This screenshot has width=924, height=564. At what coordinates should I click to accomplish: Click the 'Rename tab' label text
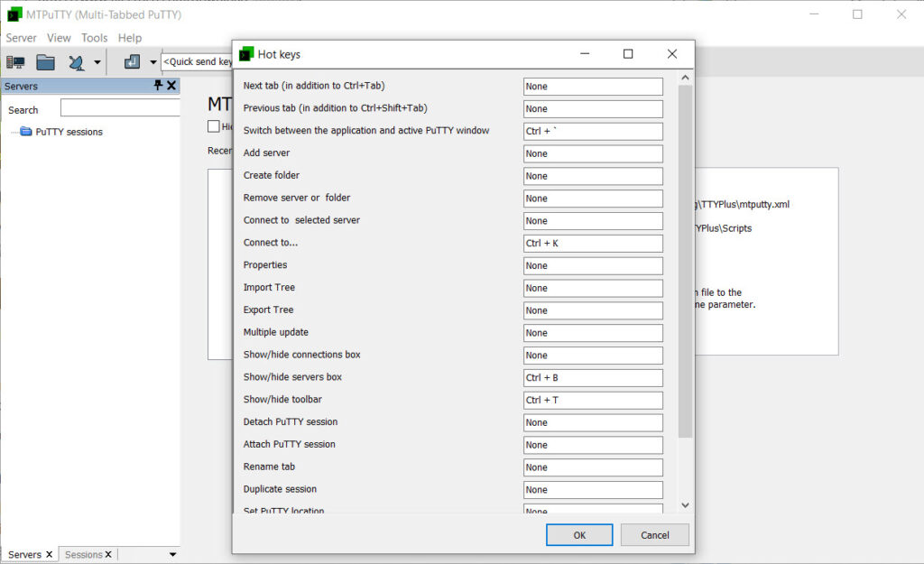click(269, 467)
